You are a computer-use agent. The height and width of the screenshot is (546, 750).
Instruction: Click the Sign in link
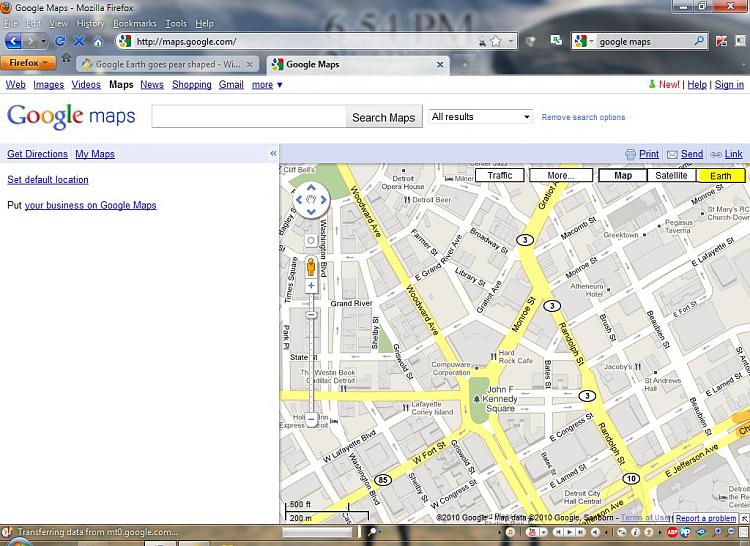729,85
